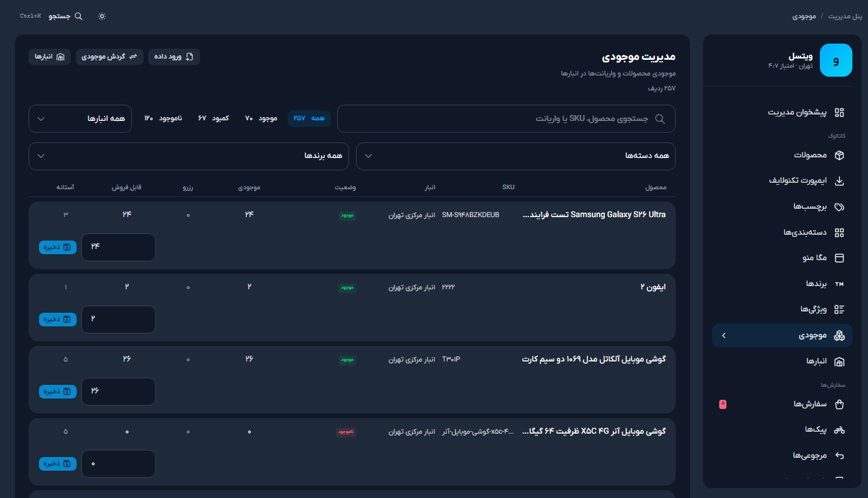Open the همه دسته‌ها category dropdown
Screen dimensions: 868x498
pos(516,156)
